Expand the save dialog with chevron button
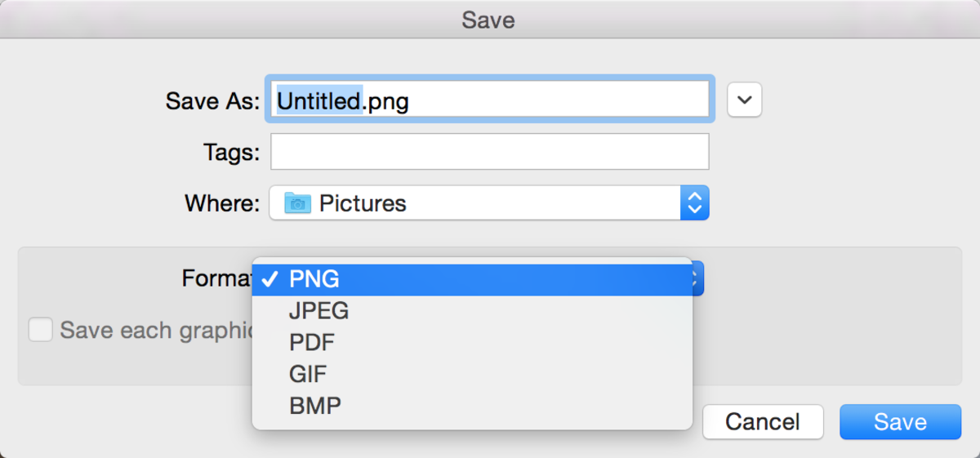This screenshot has height=458, width=980. pyautogui.click(x=744, y=100)
